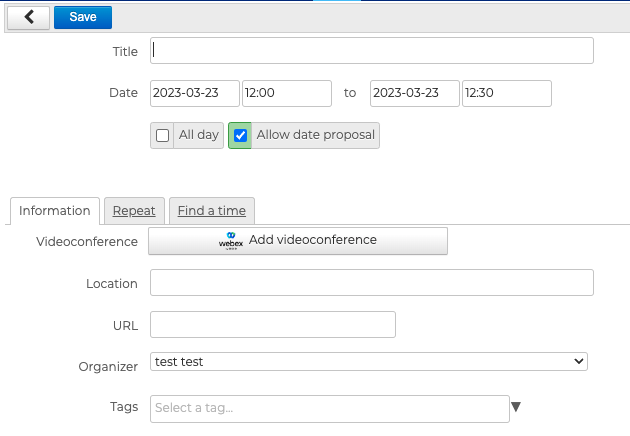
Task: Click the URL input field
Action: 273,325
